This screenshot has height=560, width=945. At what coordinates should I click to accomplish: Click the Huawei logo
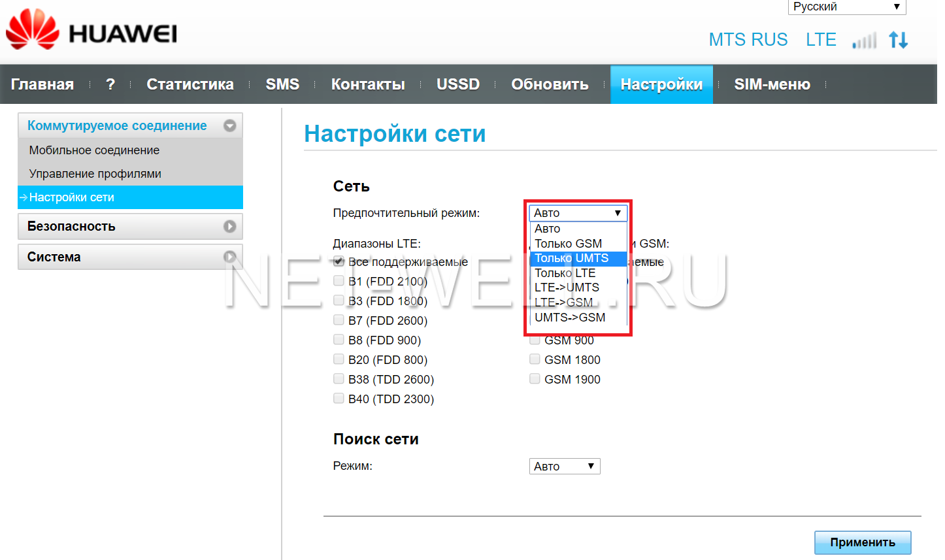[x=91, y=29]
